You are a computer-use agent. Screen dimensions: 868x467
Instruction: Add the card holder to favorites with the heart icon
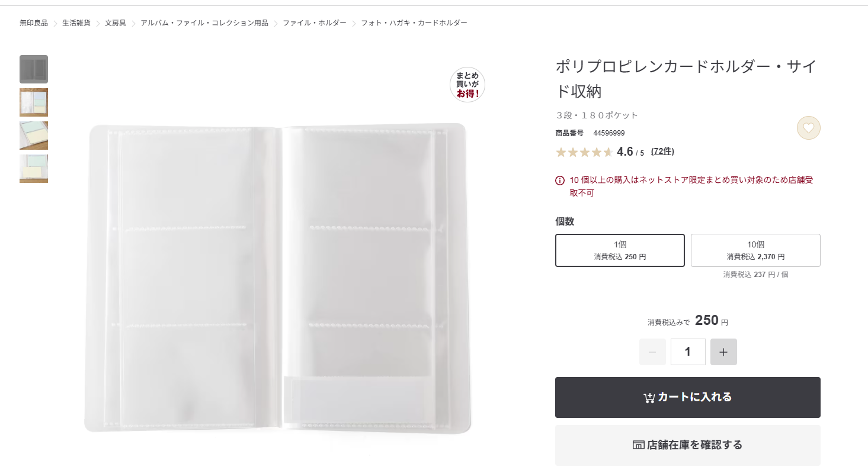click(x=808, y=128)
